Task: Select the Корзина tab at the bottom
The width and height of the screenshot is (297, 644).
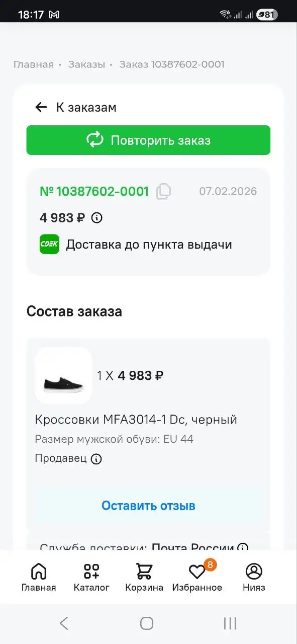Action: (144, 576)
